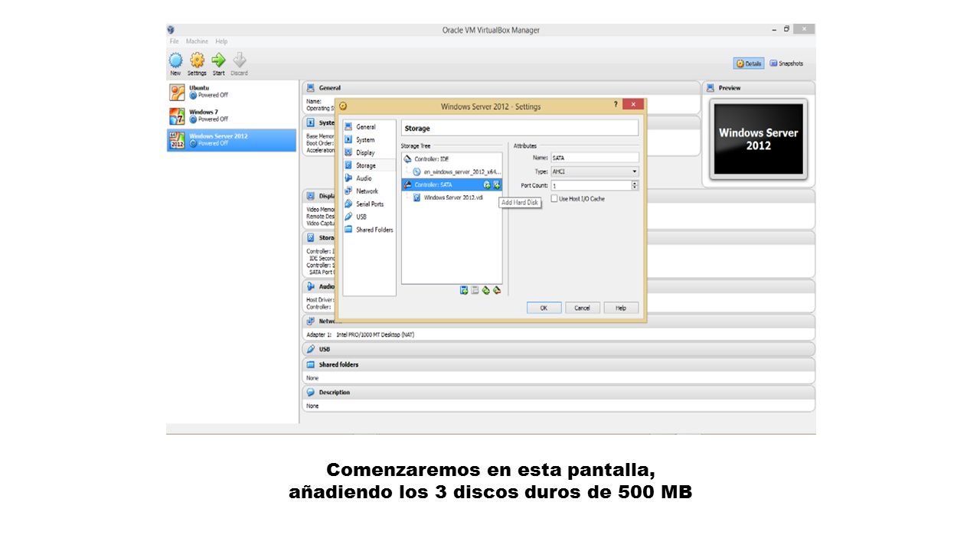Open the System settings category

click(370, 140)
